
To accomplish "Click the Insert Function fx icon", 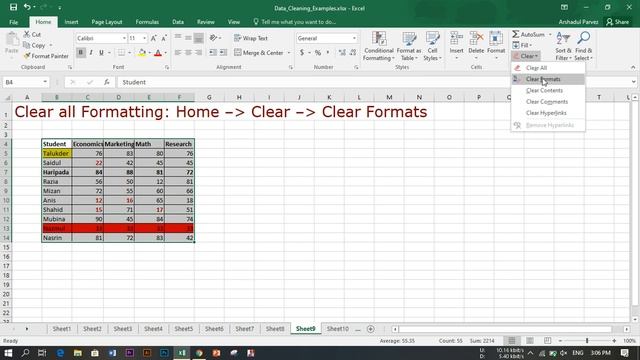I will (107, 82).
